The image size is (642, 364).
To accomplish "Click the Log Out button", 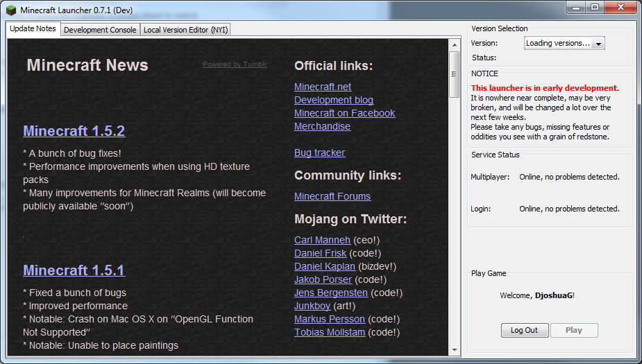I will click(525, 330).
